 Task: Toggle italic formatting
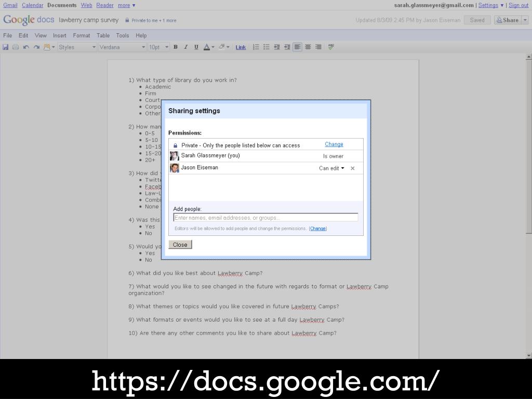[185, 47]
